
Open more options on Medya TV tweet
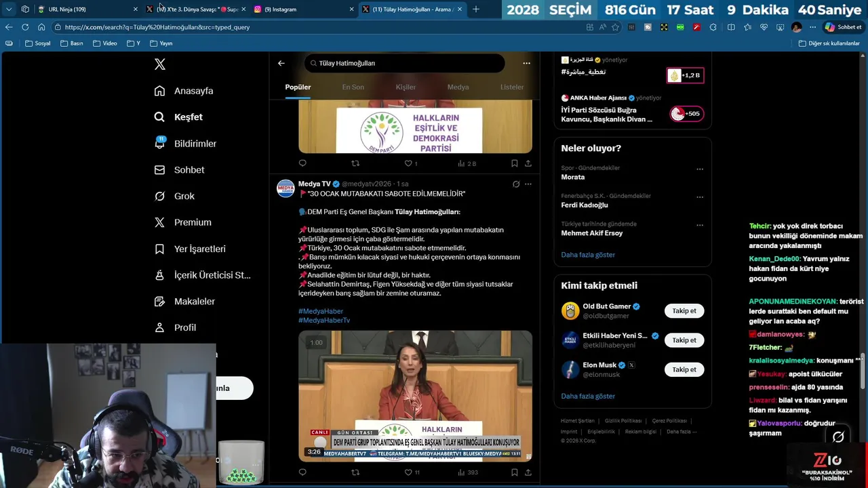pyautogui.click(x=528, y=184)
